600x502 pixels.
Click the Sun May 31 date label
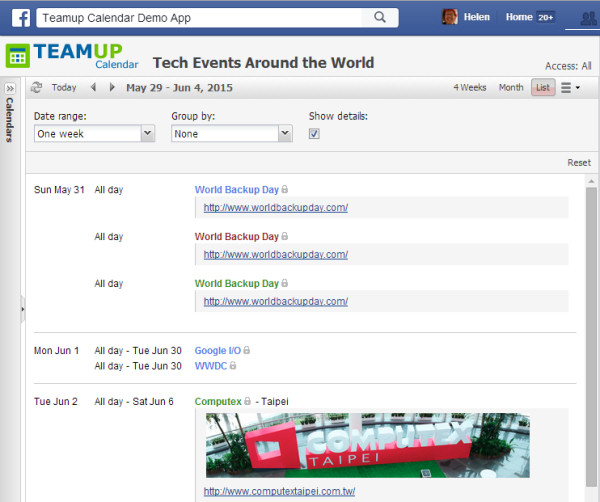[x=59, y=190]
